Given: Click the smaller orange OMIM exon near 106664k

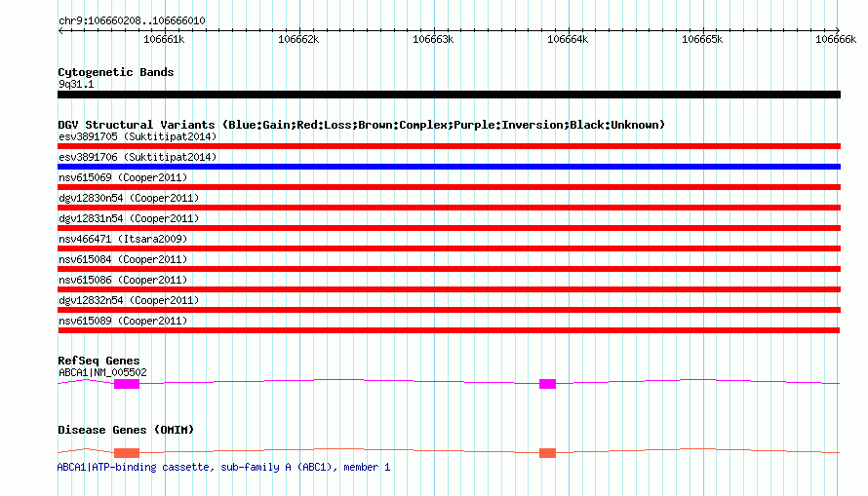Looking at the screenshot, I should click(547, 453).
